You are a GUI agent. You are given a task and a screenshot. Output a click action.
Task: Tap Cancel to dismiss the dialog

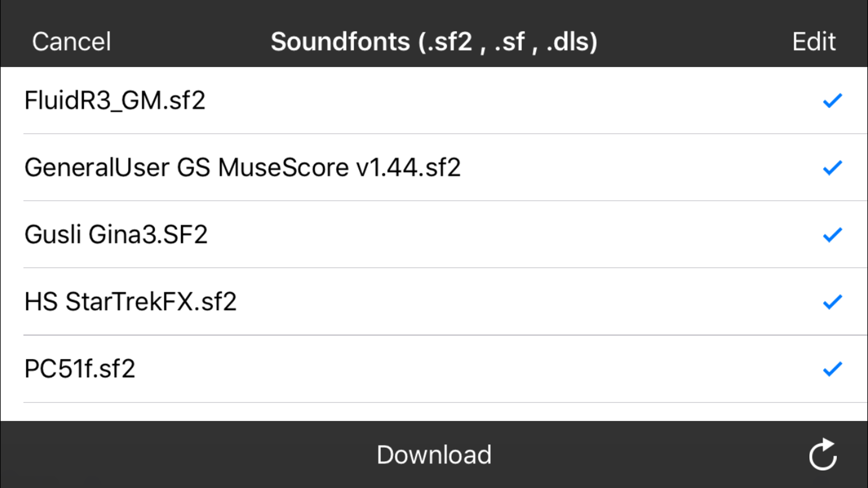tap(71, 40)
